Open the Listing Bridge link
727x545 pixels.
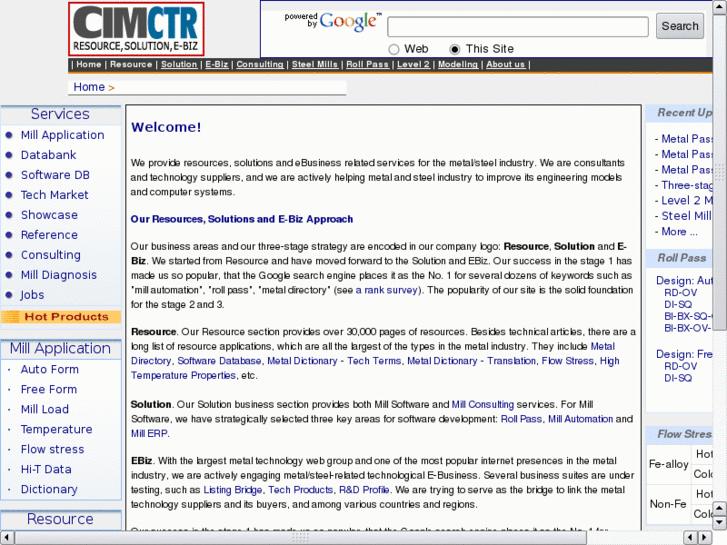point(233,490)
